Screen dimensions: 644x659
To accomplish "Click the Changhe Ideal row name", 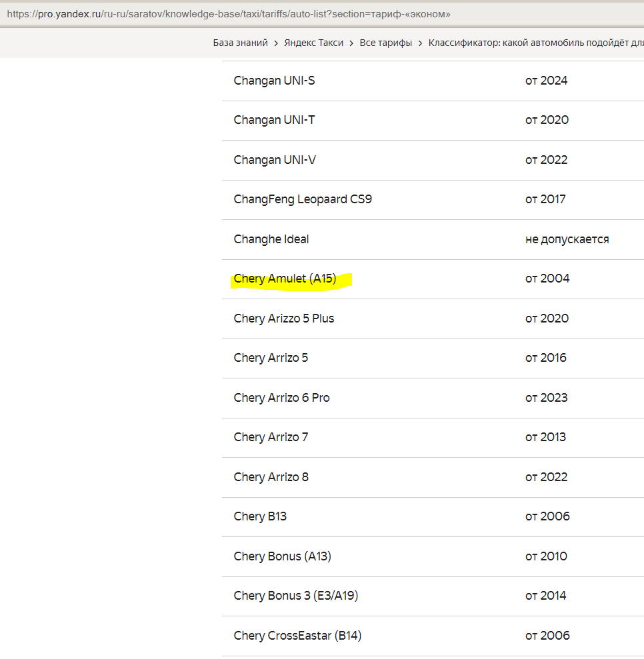I will [271, 239].
